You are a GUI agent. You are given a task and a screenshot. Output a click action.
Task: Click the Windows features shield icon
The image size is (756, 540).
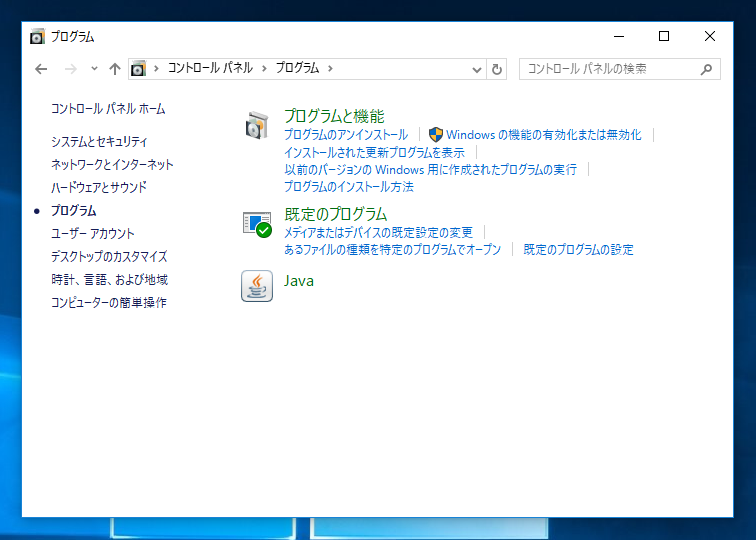click(x=436, y=135)
